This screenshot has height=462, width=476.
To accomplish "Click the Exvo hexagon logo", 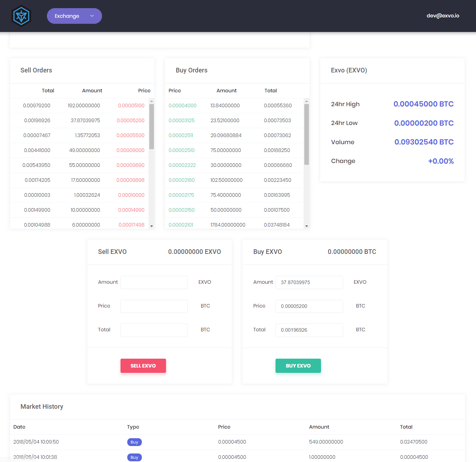I will pyautogui.click(x=21, y=16).
